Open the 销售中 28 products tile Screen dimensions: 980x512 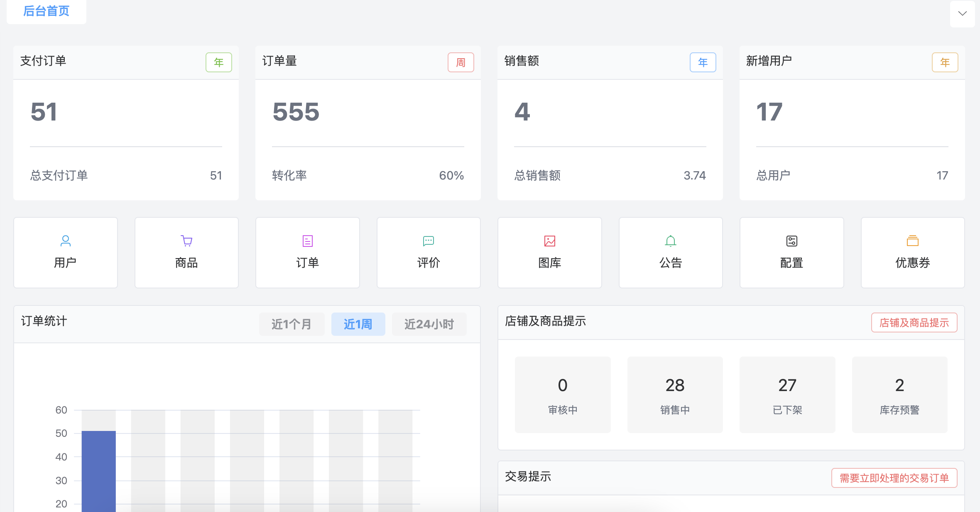coord(675,395)
